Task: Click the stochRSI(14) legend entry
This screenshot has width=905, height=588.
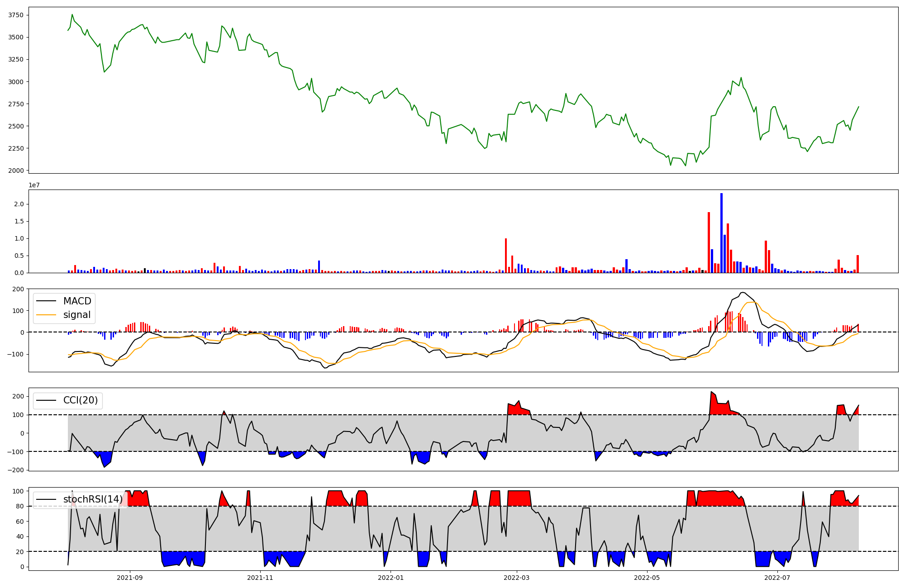Action: tap(93, 499)
